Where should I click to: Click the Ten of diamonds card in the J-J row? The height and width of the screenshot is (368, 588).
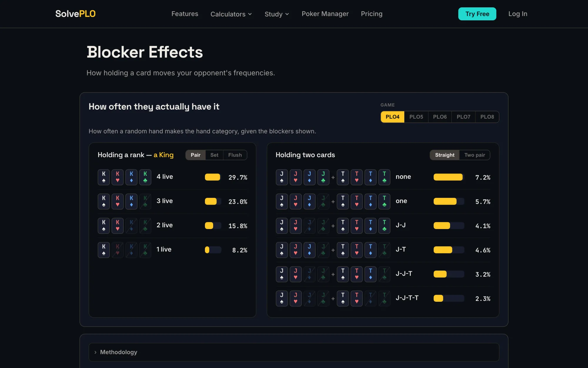(370, 226)
